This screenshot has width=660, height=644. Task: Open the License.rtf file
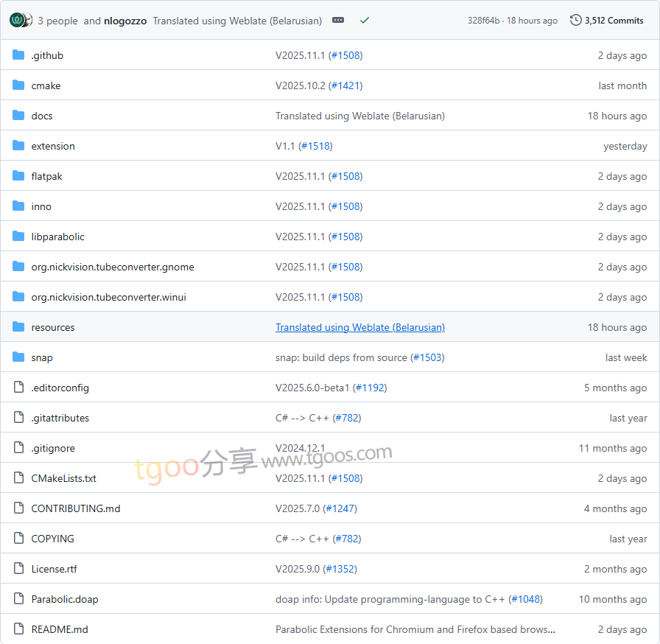pyautogui.click(x=54, y=569)
